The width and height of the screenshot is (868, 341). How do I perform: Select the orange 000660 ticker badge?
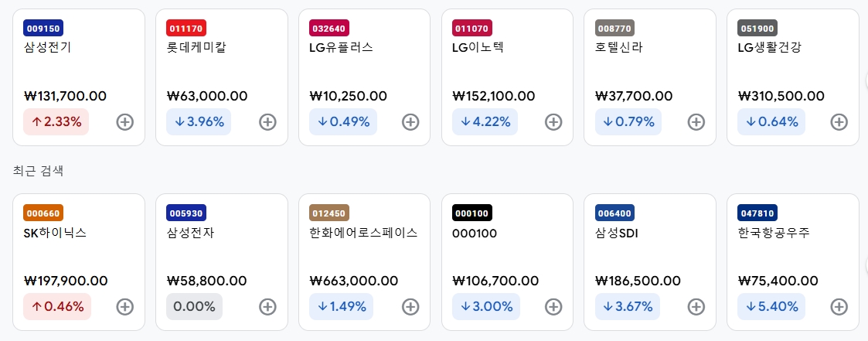point(43,213)
